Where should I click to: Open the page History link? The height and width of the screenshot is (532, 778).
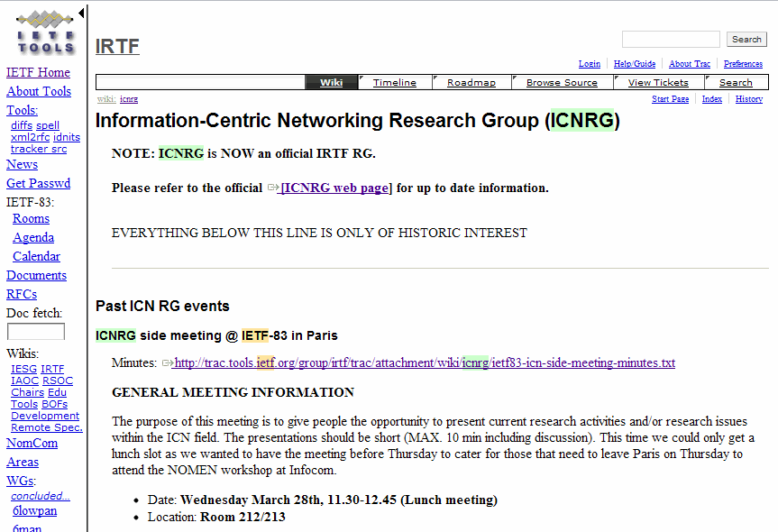tap(749, 99)
